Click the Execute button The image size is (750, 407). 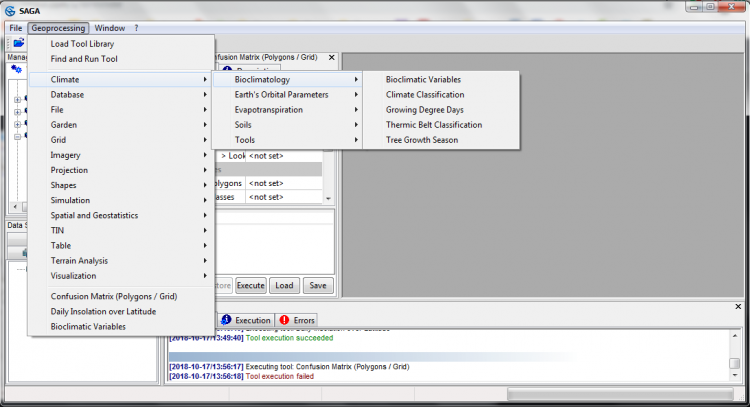251,286
